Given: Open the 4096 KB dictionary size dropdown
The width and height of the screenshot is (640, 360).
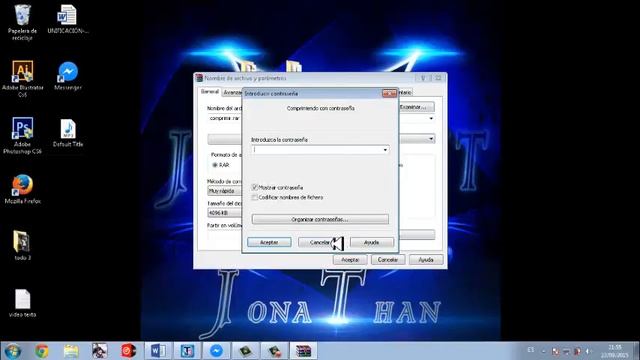Looking at the screenshot, I should (x=224, y=213).
